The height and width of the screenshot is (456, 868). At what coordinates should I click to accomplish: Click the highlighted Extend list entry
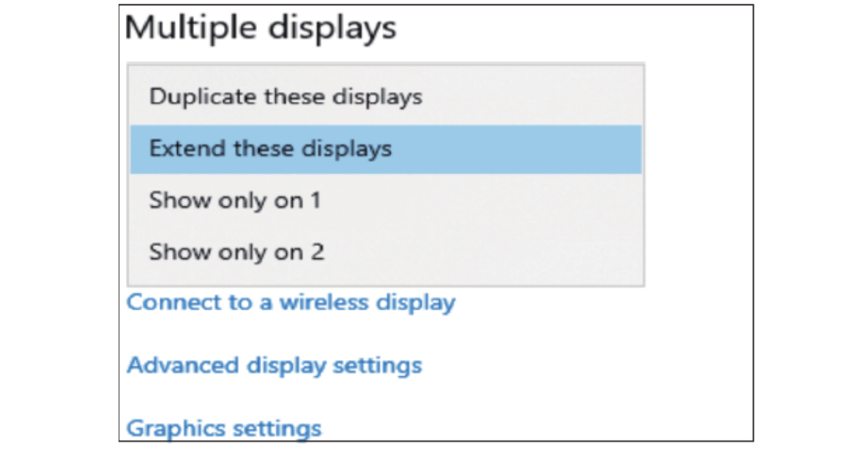pyautogui.click(x=271, y=149)
